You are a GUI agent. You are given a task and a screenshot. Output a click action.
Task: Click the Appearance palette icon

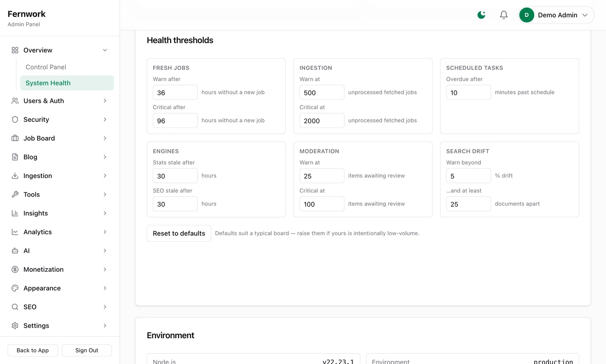15,288
